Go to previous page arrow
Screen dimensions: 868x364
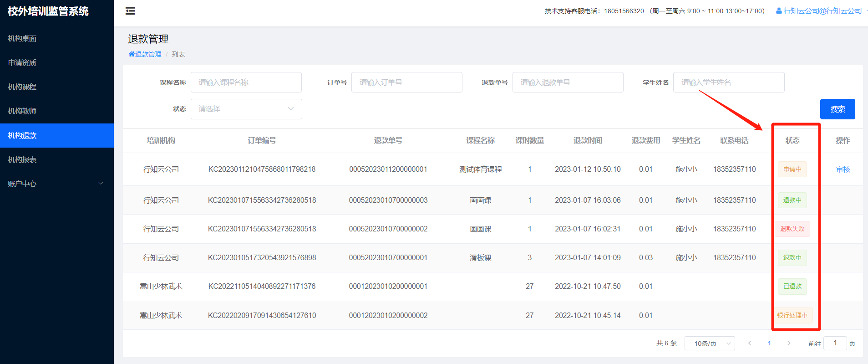point(750,343)
